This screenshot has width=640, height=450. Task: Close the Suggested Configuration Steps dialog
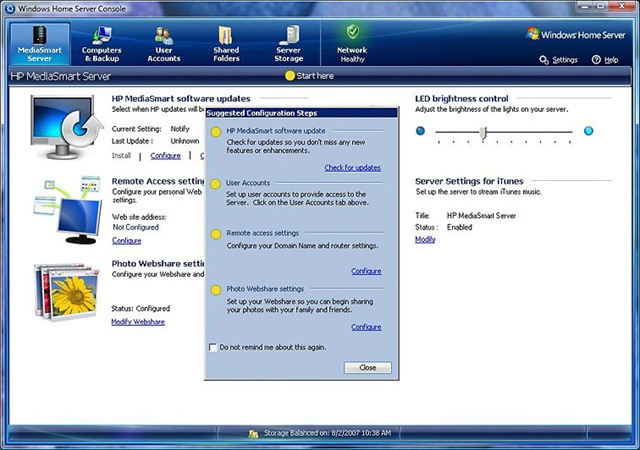pos(367,368)
